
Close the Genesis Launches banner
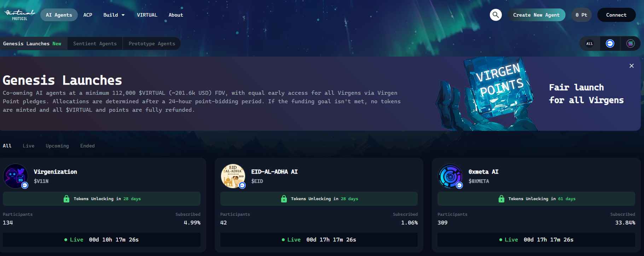click(631, 66)
